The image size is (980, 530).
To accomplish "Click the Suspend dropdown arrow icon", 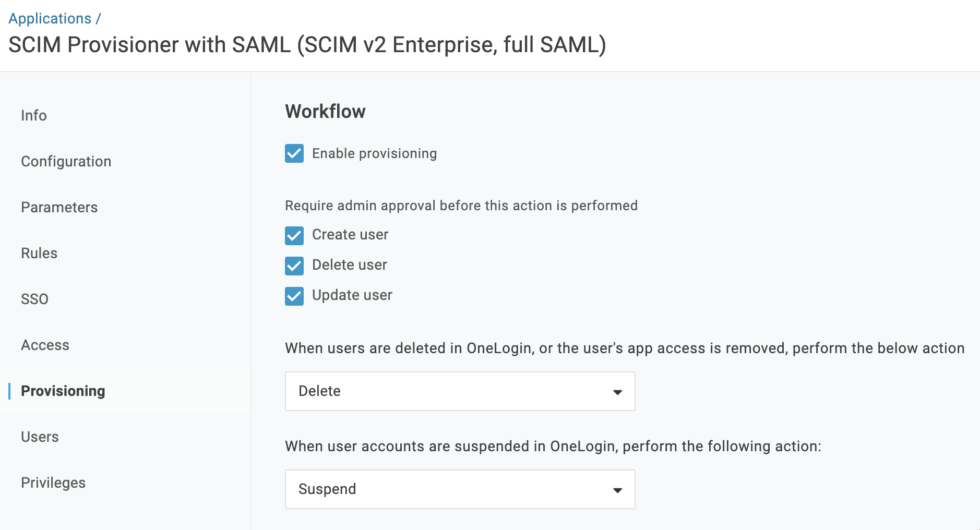I will [617, 490].
